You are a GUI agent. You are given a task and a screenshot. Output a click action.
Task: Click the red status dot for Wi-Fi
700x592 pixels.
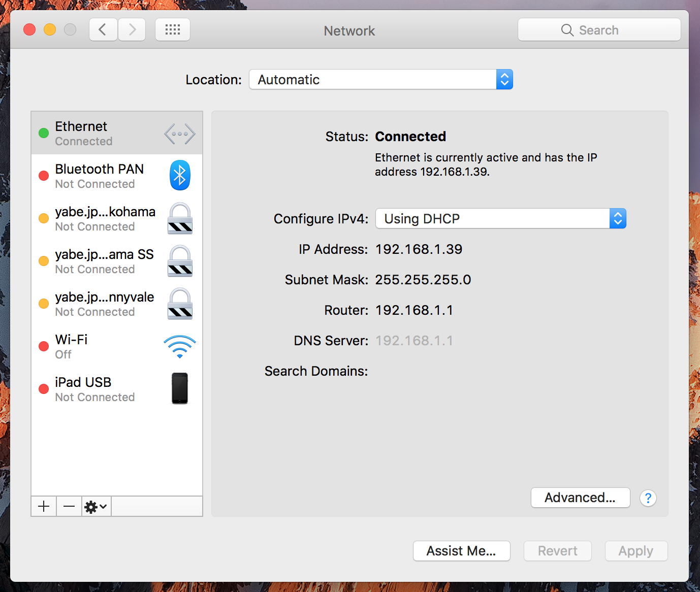coord(44,346)
